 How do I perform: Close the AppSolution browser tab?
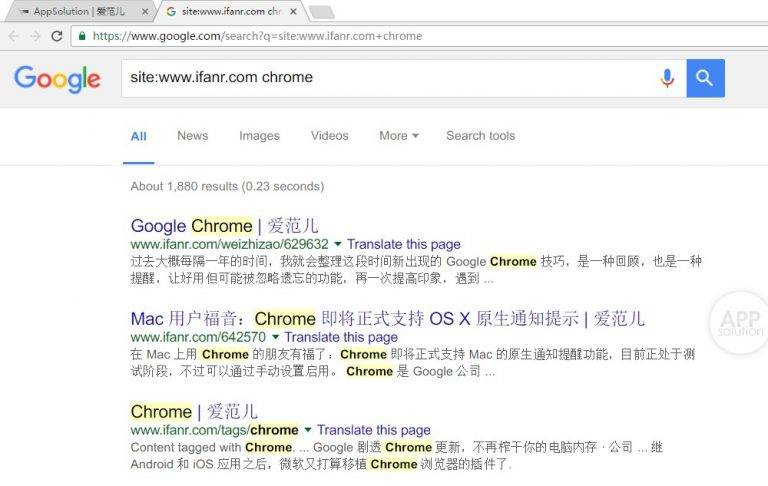coord(145,12)
